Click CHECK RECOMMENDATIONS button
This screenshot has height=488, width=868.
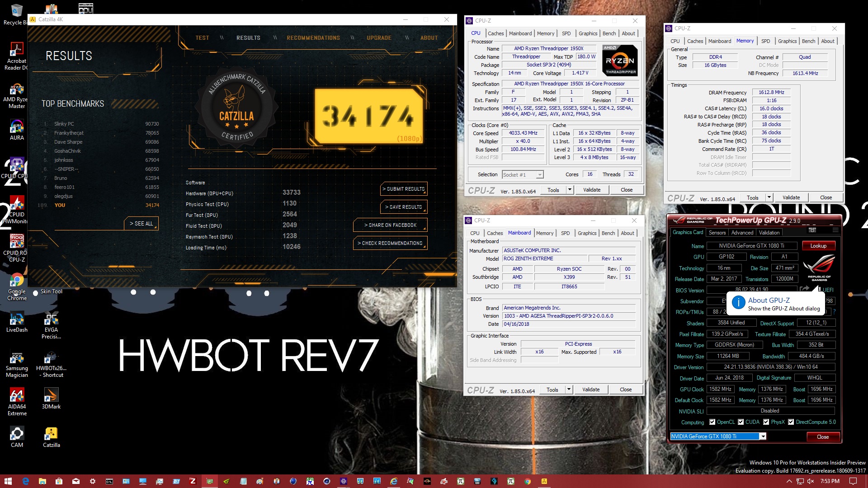click(390, 243)
